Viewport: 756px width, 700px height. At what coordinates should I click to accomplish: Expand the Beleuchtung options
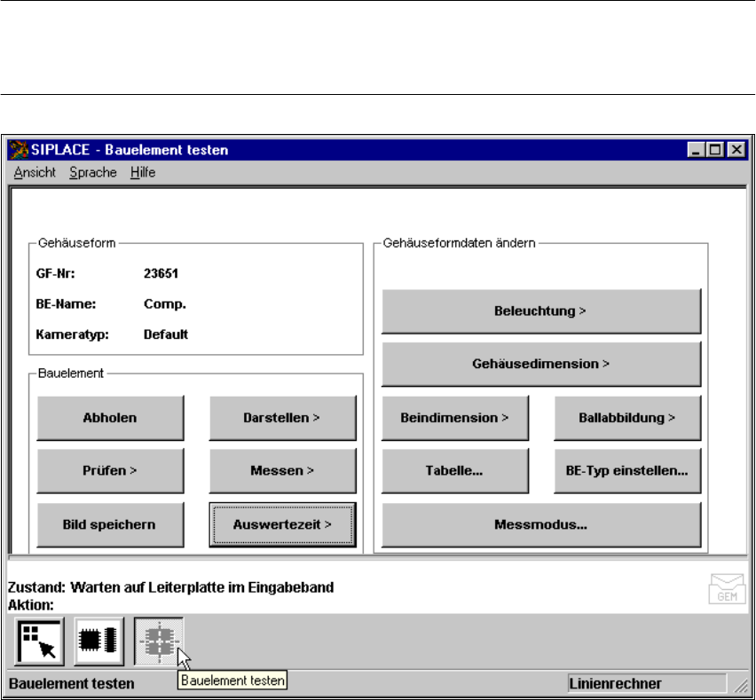click(540, 311)
